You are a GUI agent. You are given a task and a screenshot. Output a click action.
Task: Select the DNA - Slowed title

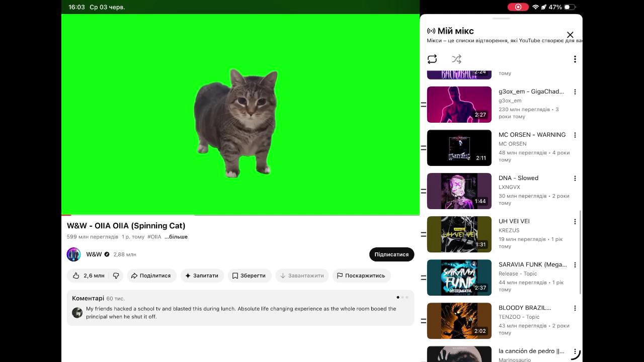pyautogui.click(x=518, y=178)
